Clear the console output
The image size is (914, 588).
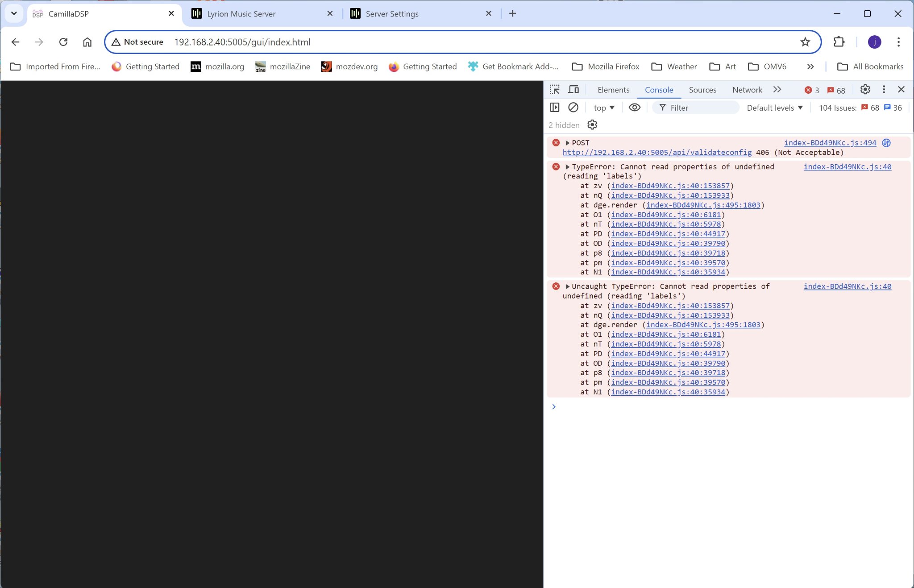point(573,108)
